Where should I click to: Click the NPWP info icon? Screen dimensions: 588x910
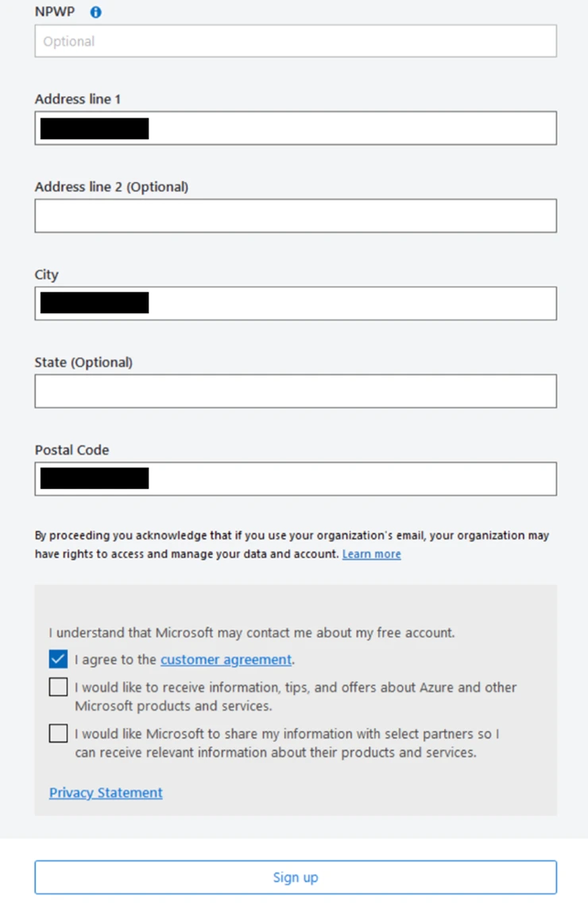[x=95, y=12]
